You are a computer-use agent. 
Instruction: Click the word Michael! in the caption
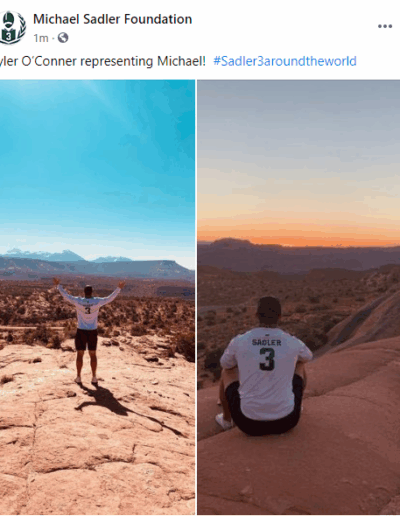pyautogui.click(x=181, y=61)
